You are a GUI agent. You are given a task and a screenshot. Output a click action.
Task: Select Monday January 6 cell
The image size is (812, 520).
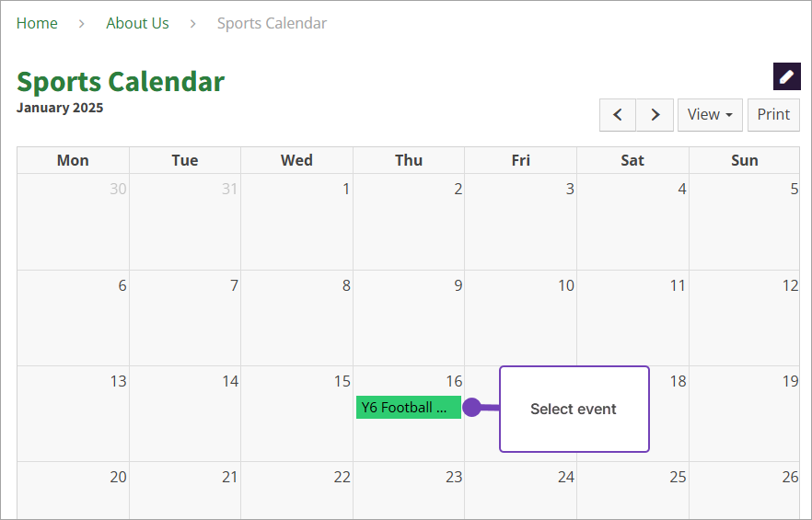click(x=73, y=318)
